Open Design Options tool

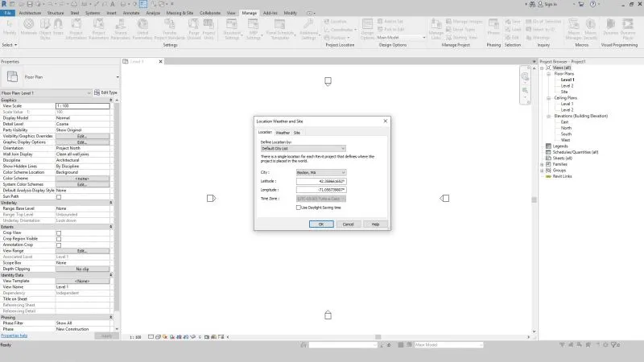pos(367,29)
